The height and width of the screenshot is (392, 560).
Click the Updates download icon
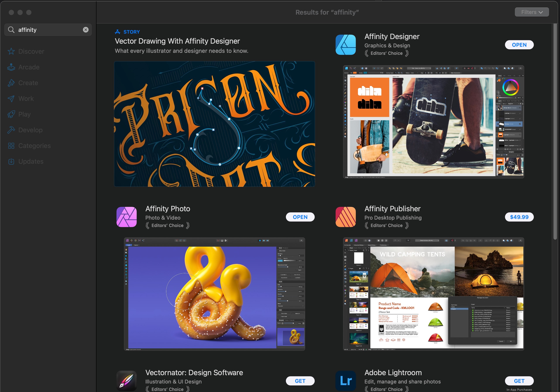[x=11, y=162]
